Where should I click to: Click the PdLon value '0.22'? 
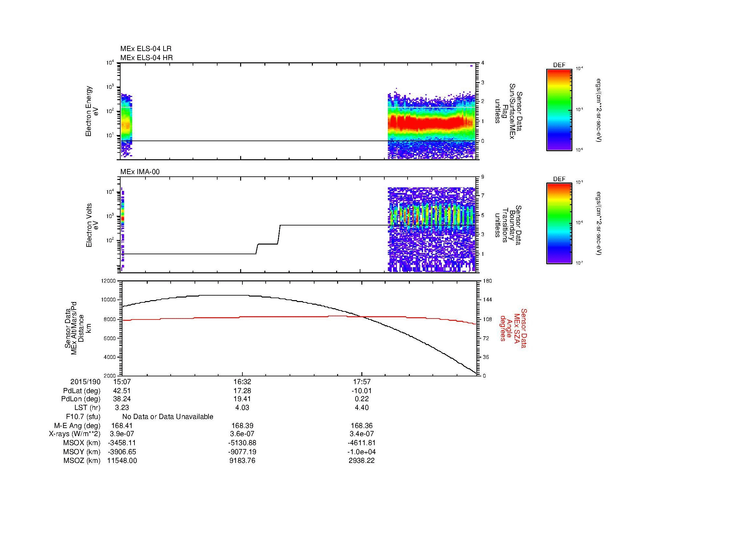362,399
